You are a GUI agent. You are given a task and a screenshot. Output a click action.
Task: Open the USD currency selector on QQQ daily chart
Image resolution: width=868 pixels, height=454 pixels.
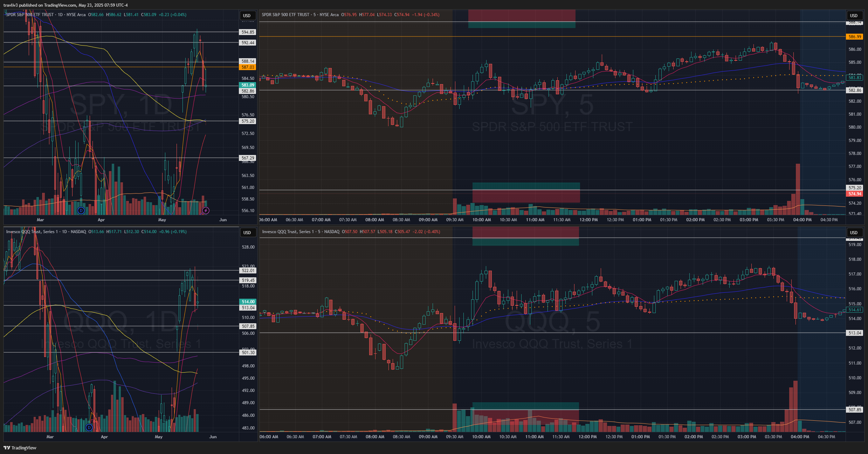click(x=247, y=232)
